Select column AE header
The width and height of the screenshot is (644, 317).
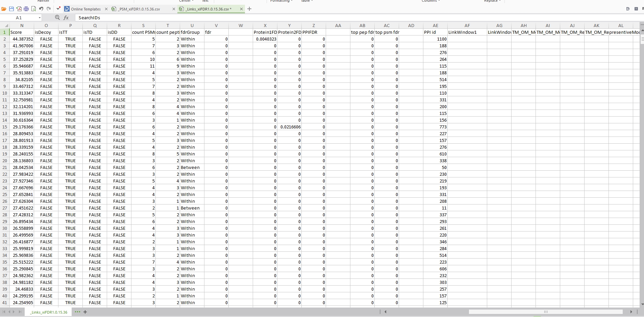coord(435,26)
